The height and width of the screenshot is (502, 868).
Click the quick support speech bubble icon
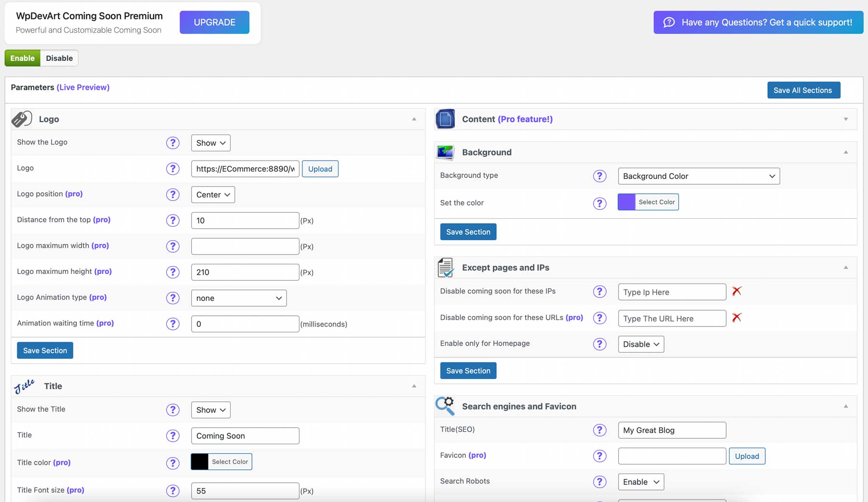(669, 22)
